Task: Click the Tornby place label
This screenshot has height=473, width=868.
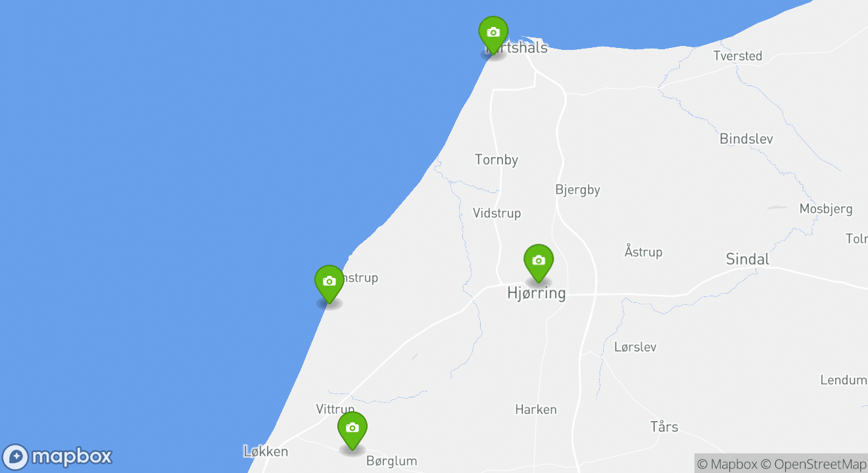Action: [x=496, y=160]
